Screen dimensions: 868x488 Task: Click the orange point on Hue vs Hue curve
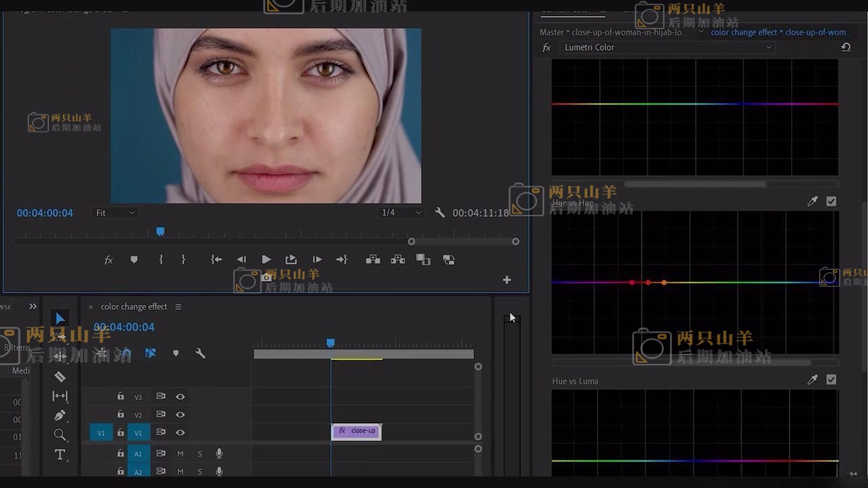(664, 283)
